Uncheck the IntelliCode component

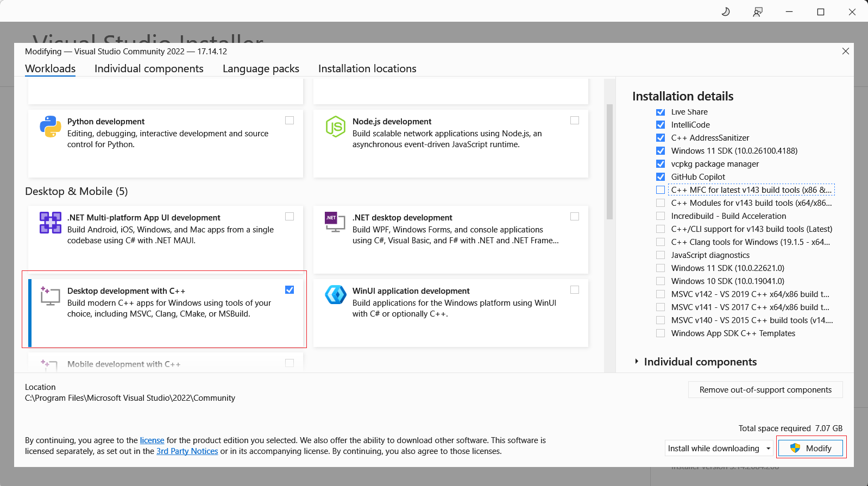[661, 125]
